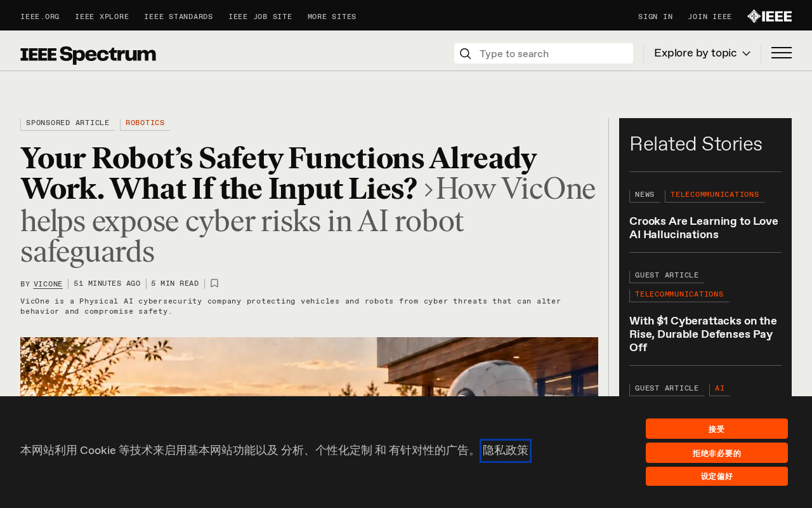
Task: Open the Robotics topic tag
Action: 145,123
